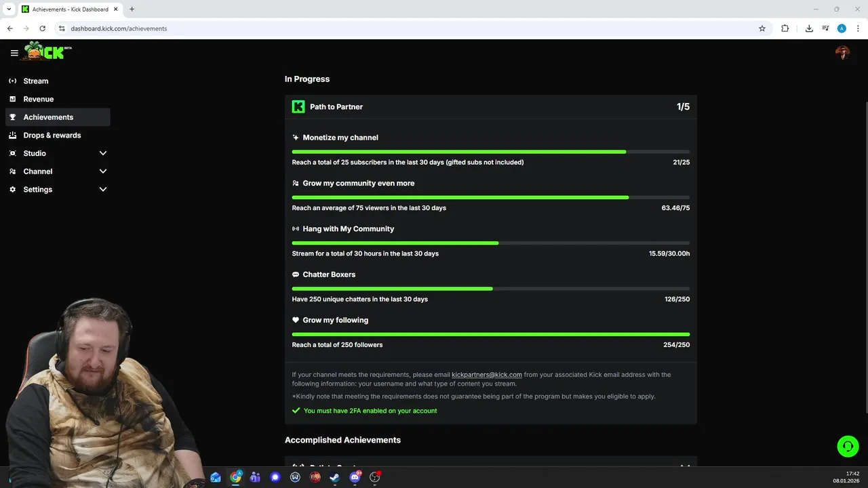Image resolution: width=868 pixels, height=488 pixels.
Task: Open the Chrome extensions menu
Action: point(785,28)
